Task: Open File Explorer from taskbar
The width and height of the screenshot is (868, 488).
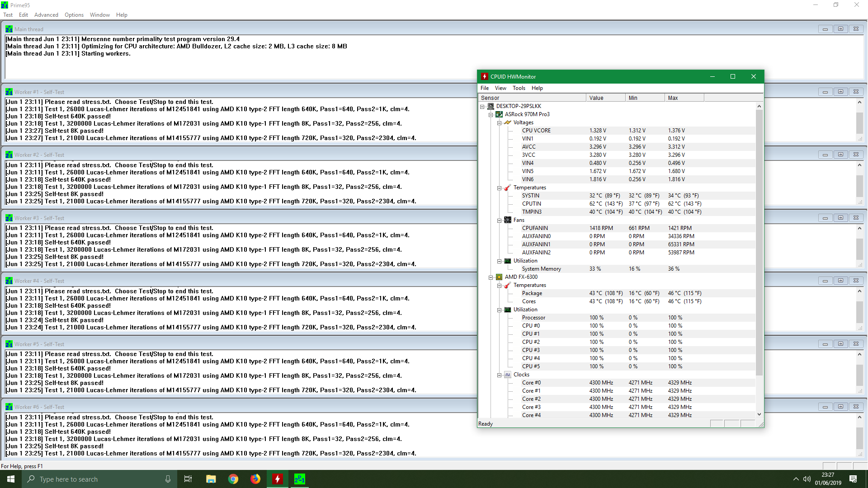Action: tap(211, 479)
